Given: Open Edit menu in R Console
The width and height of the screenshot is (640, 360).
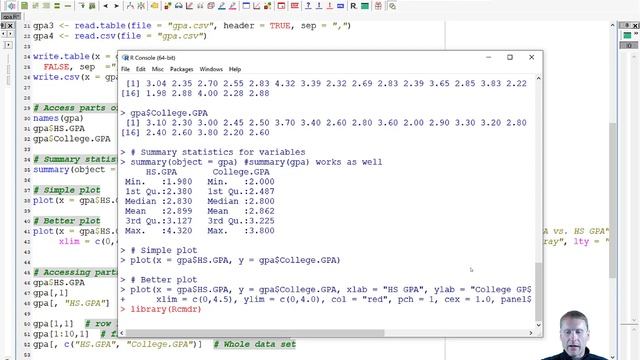Looking at the screenshot, I should (140, 69).
